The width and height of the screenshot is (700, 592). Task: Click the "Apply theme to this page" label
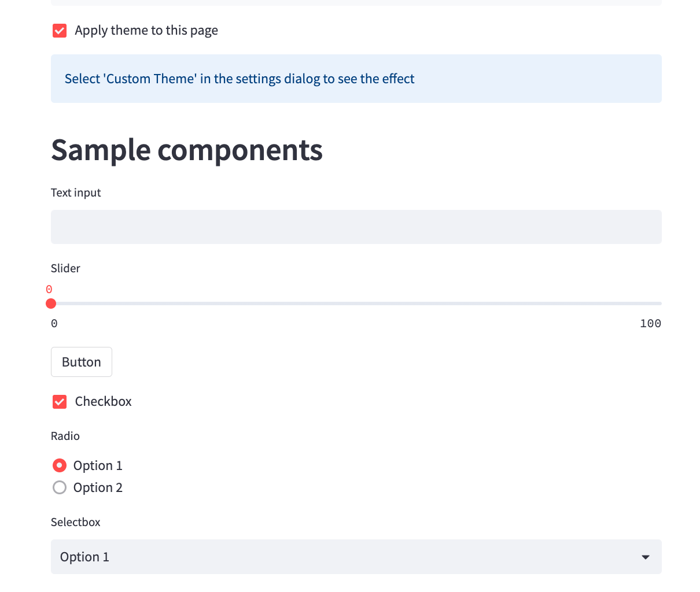tap(146, 31)
